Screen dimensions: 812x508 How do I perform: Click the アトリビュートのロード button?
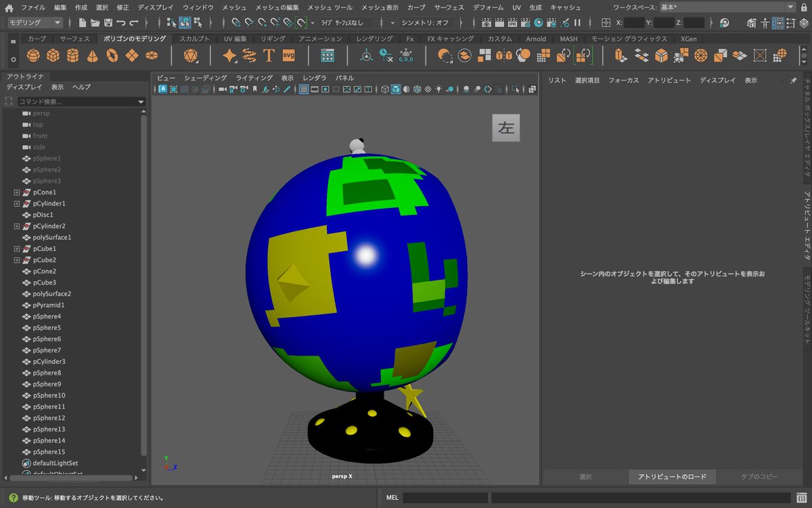click(671, 477)
